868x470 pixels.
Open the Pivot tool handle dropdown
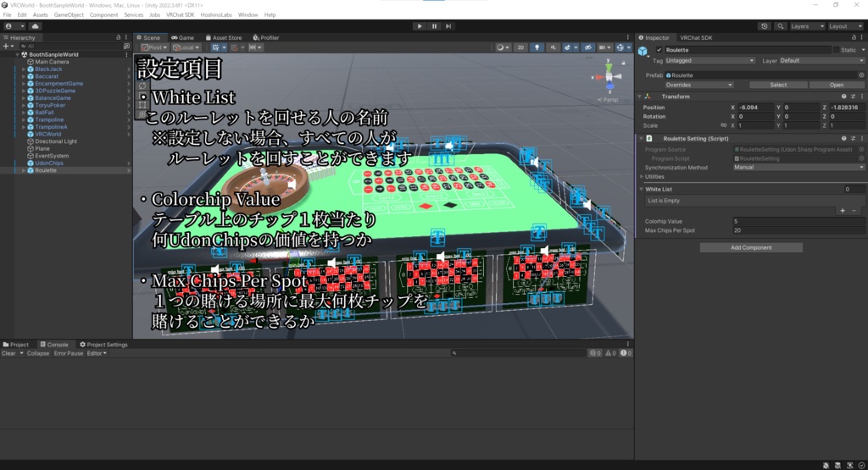154,47
